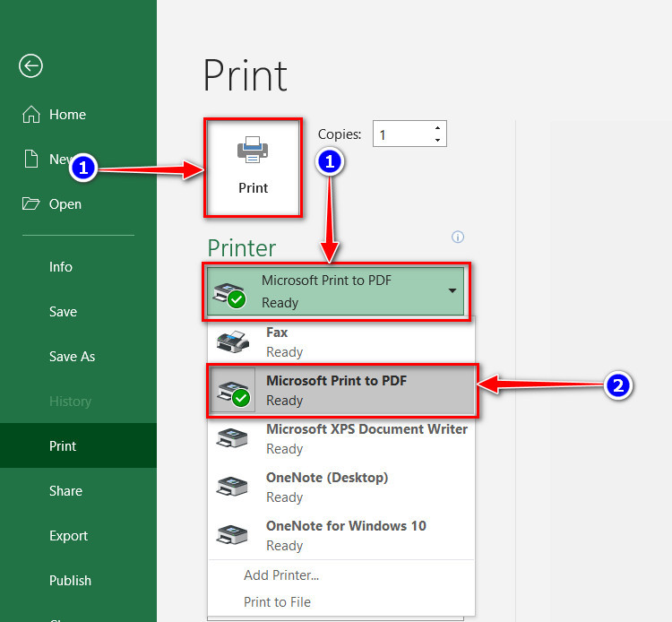Click the Printer info icon
Image resolution: width=672 pixels, height=622 pixels.
(x=458, y=237)
